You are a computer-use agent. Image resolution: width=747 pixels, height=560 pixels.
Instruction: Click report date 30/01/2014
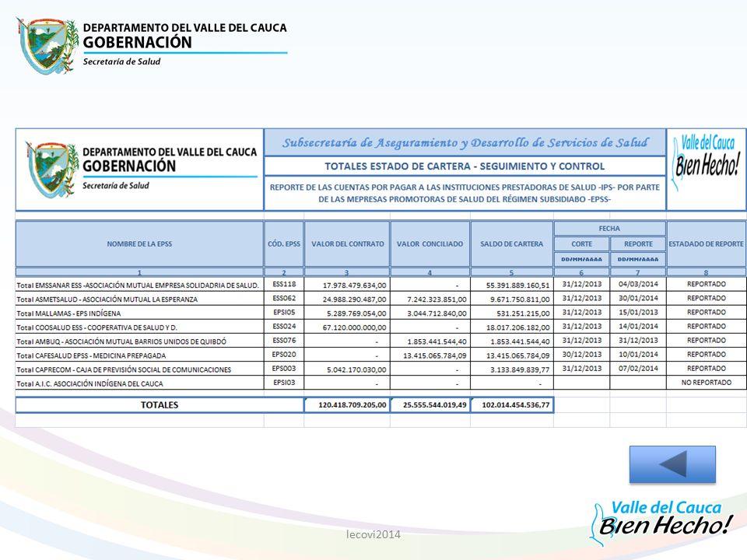638,298
